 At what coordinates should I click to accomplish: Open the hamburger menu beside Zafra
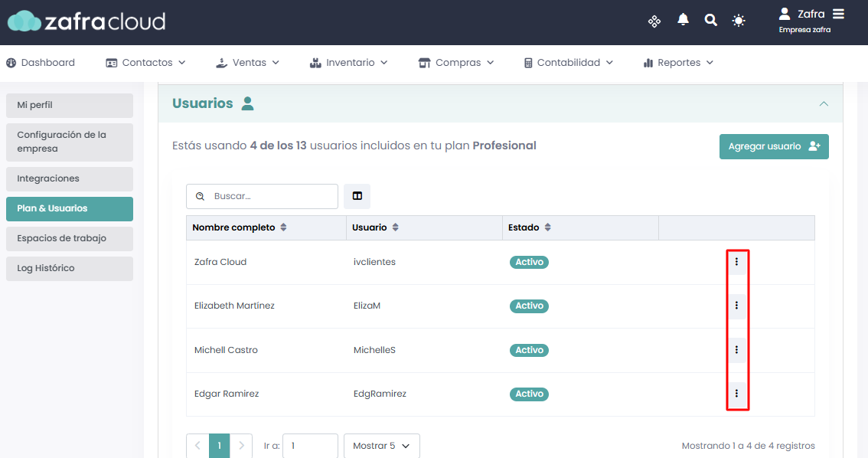tap(839, 14)
